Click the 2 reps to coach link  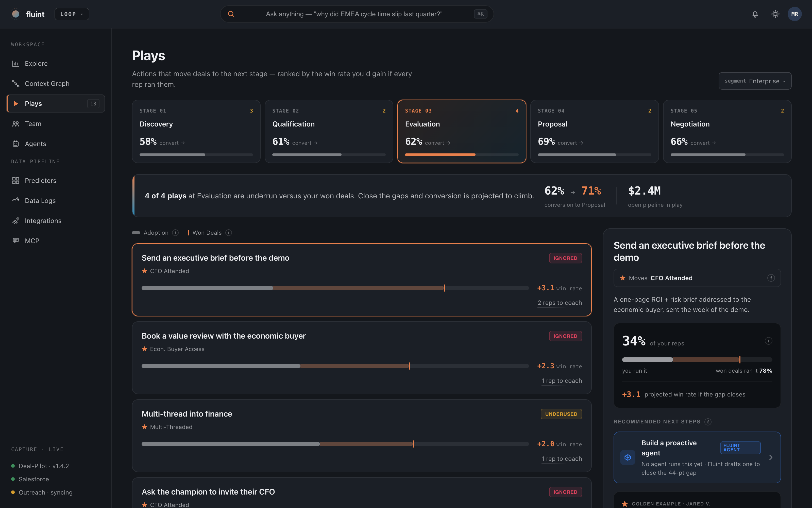tap(560, 303)
